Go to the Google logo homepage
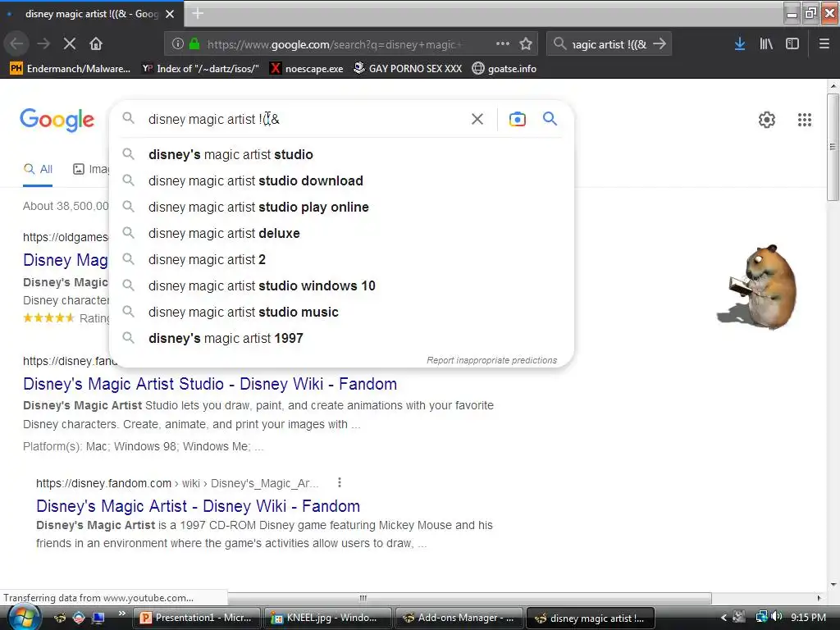Image resolution: width=840 pixels, height=630 pixels. 57,120
